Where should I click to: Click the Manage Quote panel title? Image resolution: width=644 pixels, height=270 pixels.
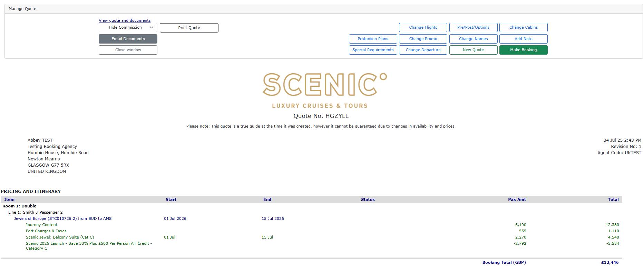22,9
